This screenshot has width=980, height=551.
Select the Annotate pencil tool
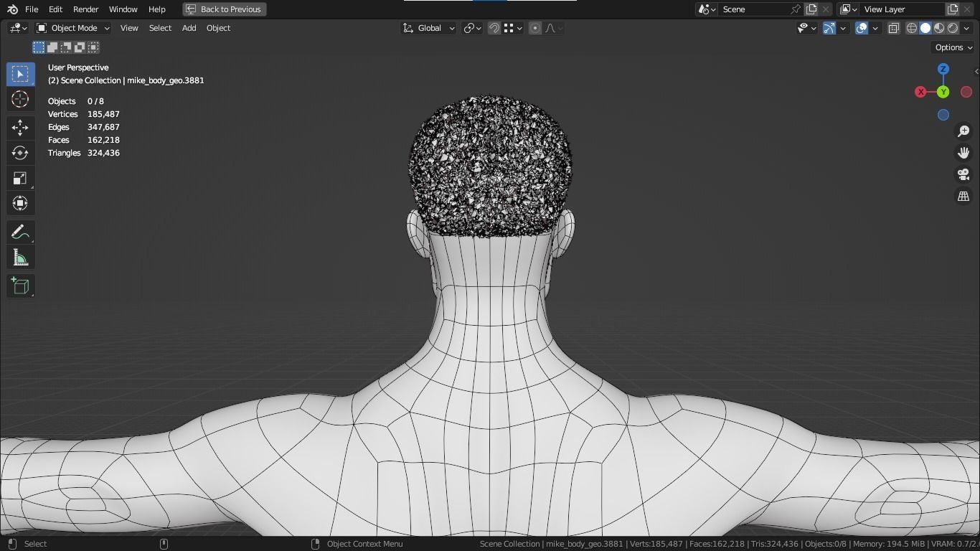click(x=20, y=232)
